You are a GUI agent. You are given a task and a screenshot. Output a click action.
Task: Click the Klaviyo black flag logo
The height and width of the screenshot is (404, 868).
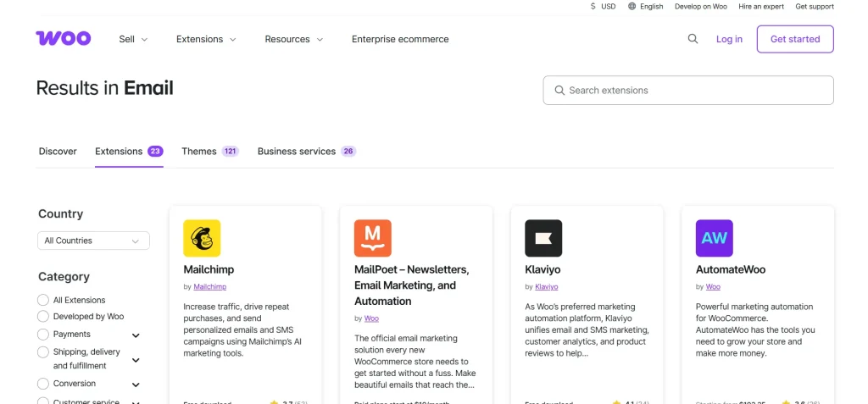[x=543, y=238]
